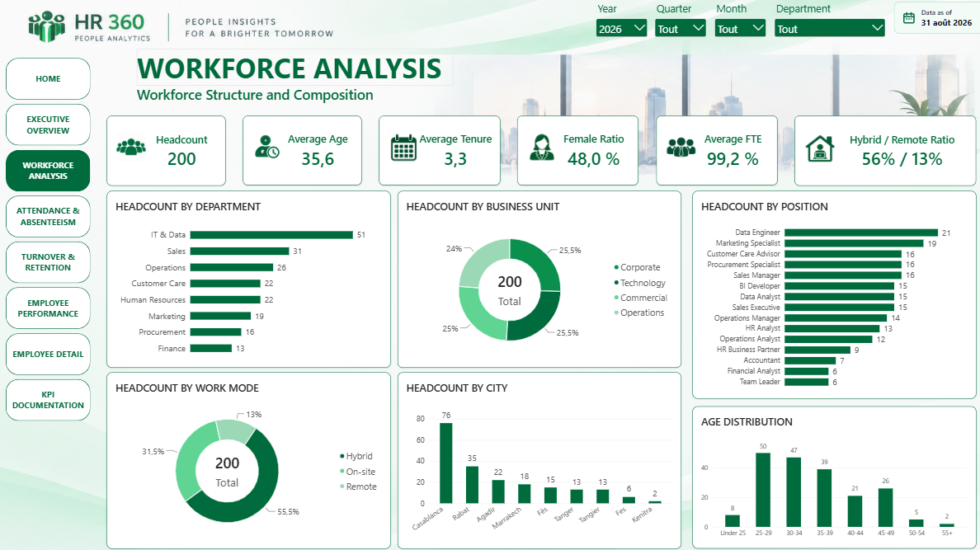Select the Marrakech city bar
The image size is (980, 550).
click(525, 494)
